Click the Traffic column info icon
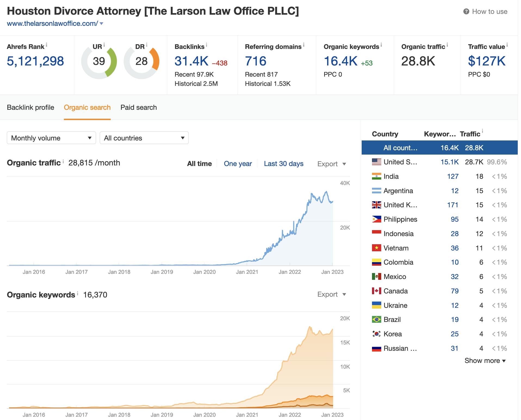The height and width of the screenshot is (420, 521). 482,132
